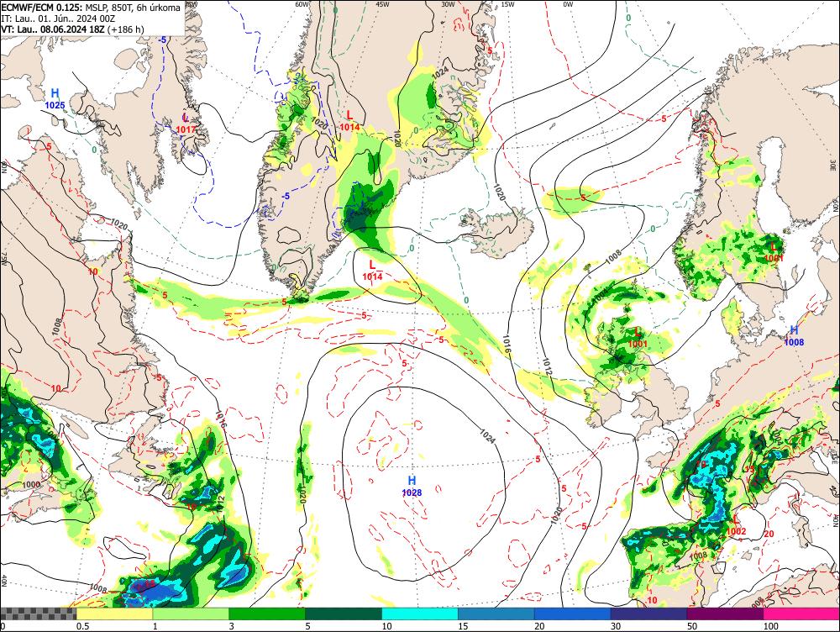Click the '30W' longitude label
This screenshot has height=632, width=840.
point(448,4)
